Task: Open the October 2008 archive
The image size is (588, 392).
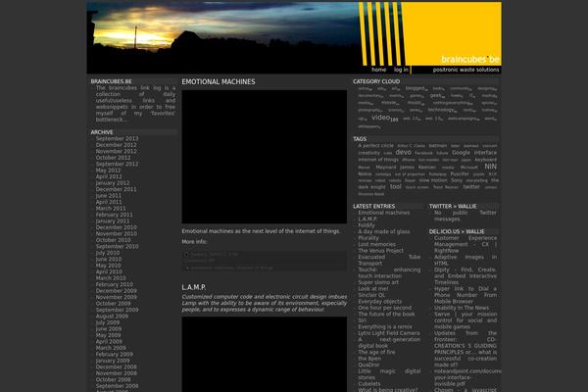Action: tap(114, 379)
